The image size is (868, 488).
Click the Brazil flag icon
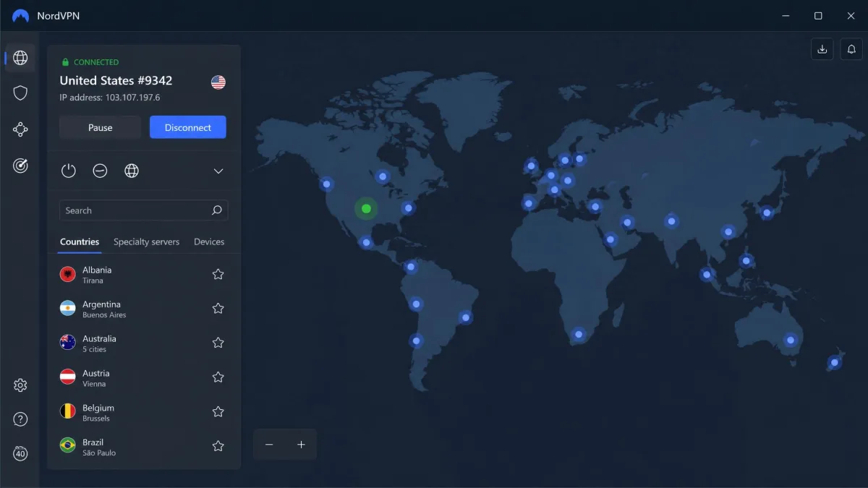pyautogui.click(x=68, y=446)
